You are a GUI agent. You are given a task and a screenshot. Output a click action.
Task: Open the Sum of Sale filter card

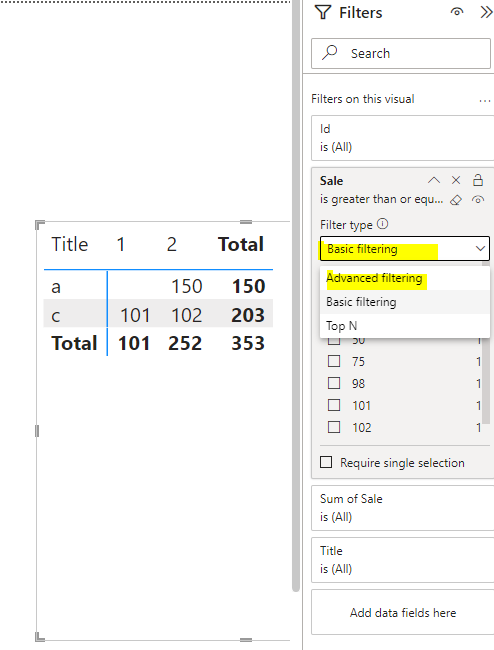tap(402, 508)
